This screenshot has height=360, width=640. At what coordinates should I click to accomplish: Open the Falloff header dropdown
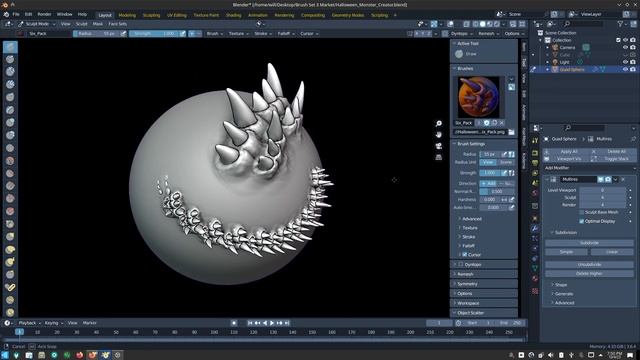point(286,33)
